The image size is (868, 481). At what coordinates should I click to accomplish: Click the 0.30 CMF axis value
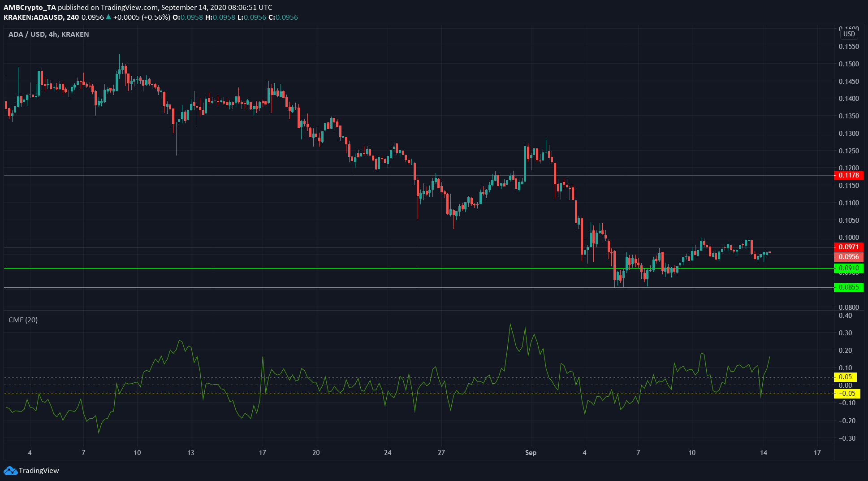coord(846,333)
